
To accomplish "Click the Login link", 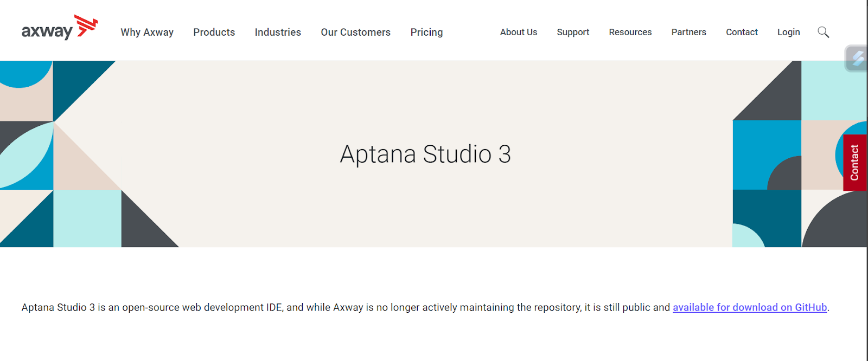I will [789, 33].
